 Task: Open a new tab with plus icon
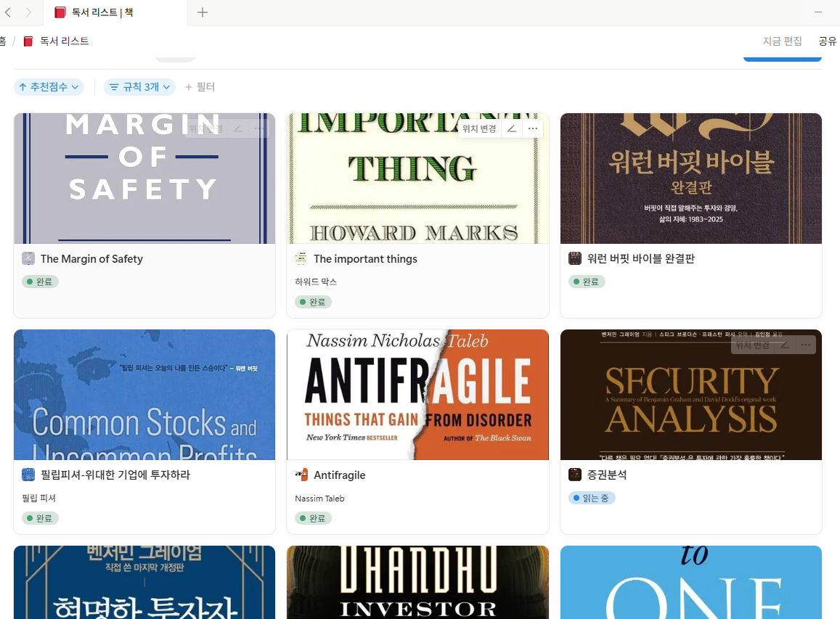[x=202, y=12]
